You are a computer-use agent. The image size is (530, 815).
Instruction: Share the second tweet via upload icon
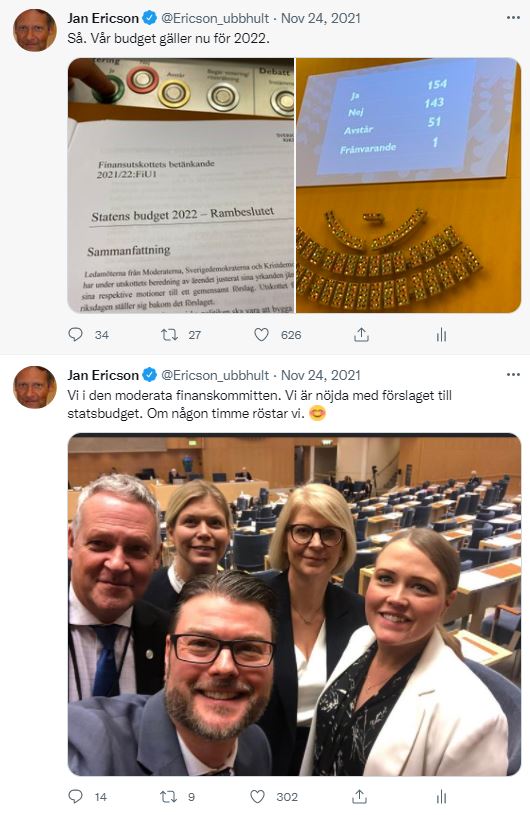pos(360,796)
